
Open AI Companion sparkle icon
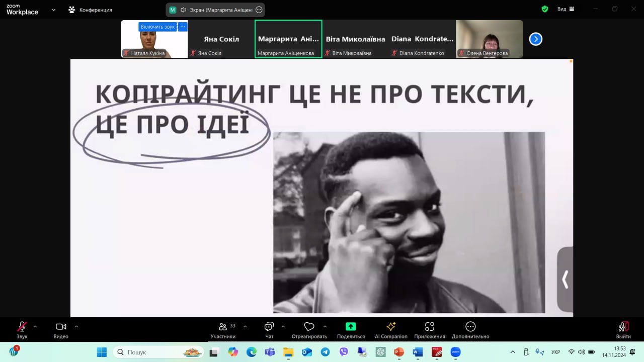point(391,327)
